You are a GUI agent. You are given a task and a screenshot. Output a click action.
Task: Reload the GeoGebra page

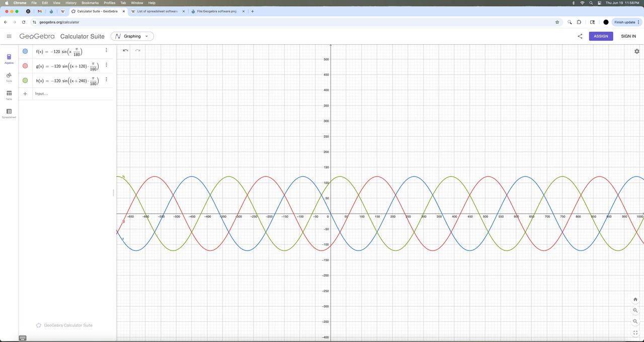(24, 22)
